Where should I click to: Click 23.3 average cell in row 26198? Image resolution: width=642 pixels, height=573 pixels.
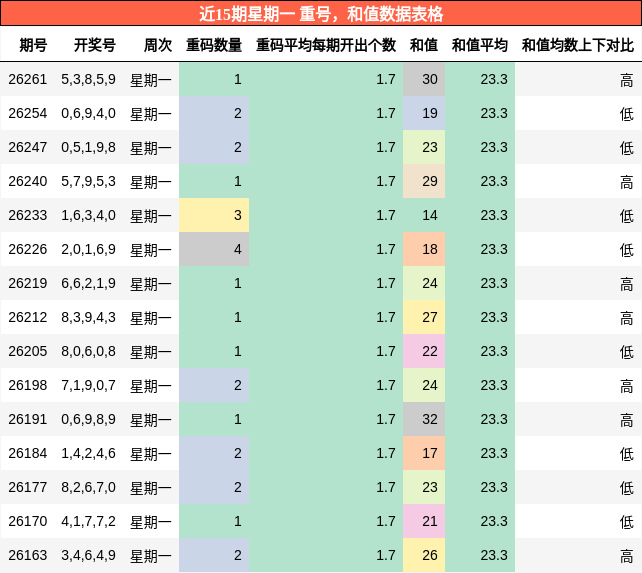click(x=480, y=385)
